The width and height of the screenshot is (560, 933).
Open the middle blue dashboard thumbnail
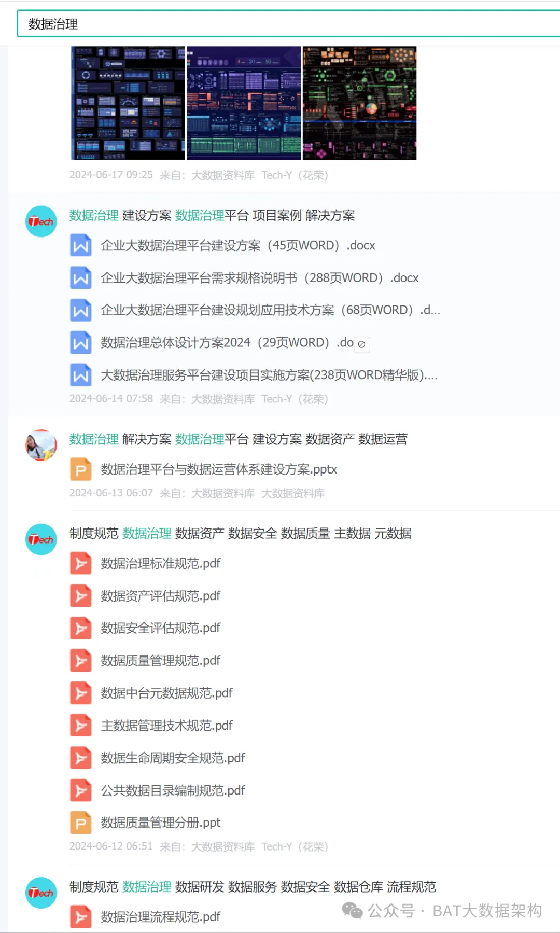tap(244, 103)
